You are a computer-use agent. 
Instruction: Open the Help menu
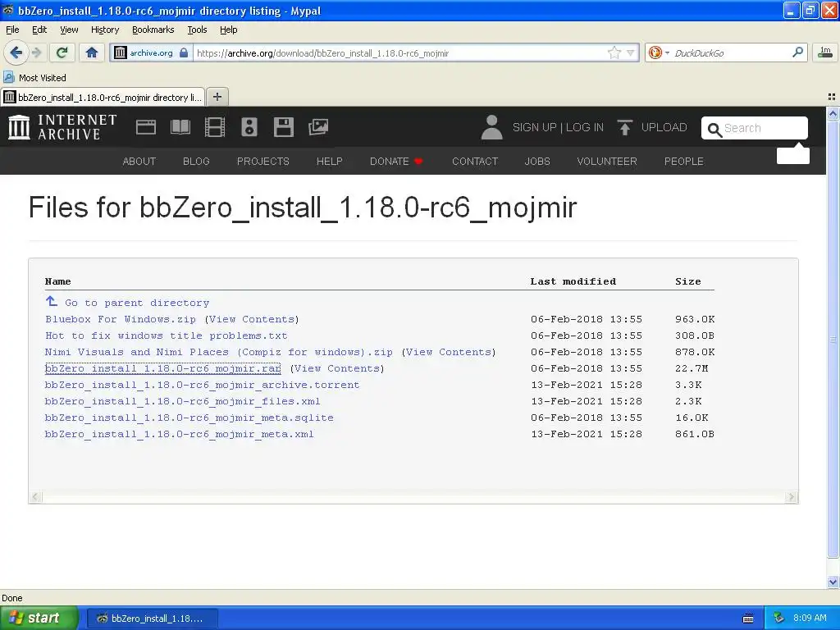coord(228,30)
